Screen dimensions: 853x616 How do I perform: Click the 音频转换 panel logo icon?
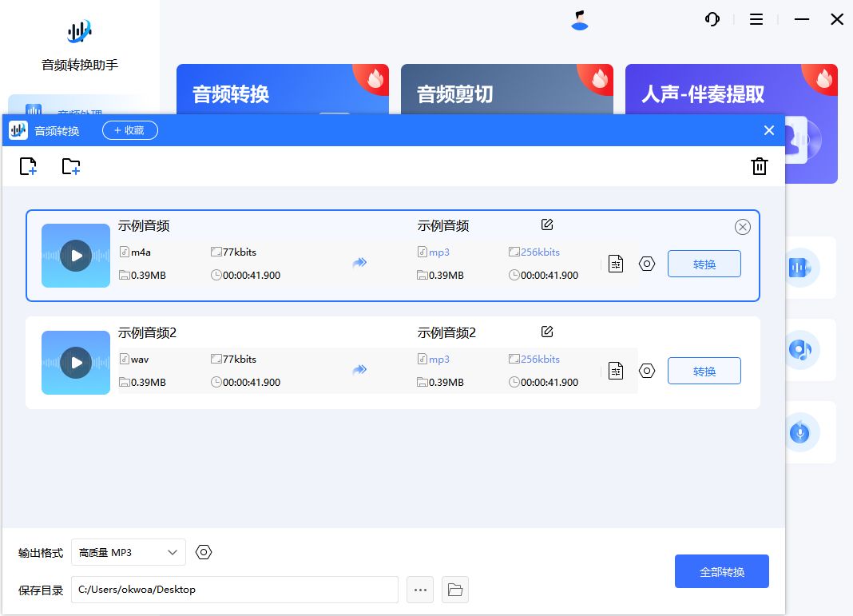(x=18, y=130)
